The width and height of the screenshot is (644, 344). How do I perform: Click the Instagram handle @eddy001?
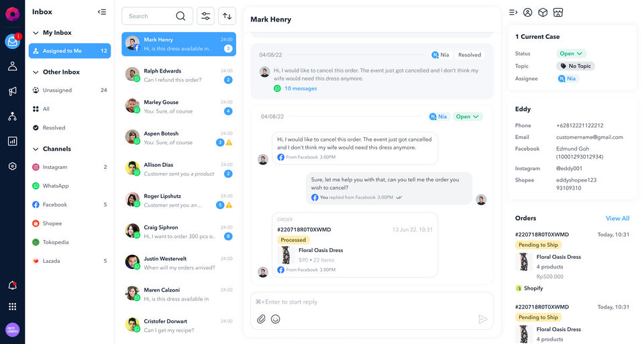point(569,168)
